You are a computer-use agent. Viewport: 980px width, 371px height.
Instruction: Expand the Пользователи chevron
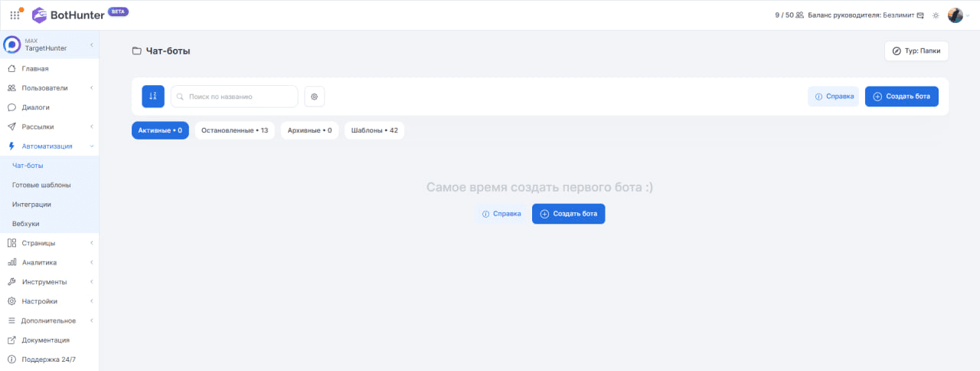tap(91, 87)
